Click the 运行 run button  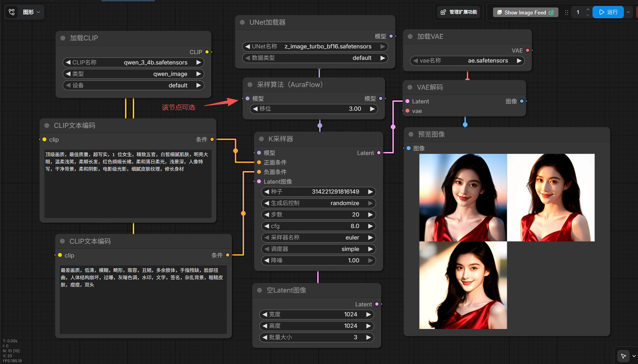pyautogui.click(x=608, y=12)
